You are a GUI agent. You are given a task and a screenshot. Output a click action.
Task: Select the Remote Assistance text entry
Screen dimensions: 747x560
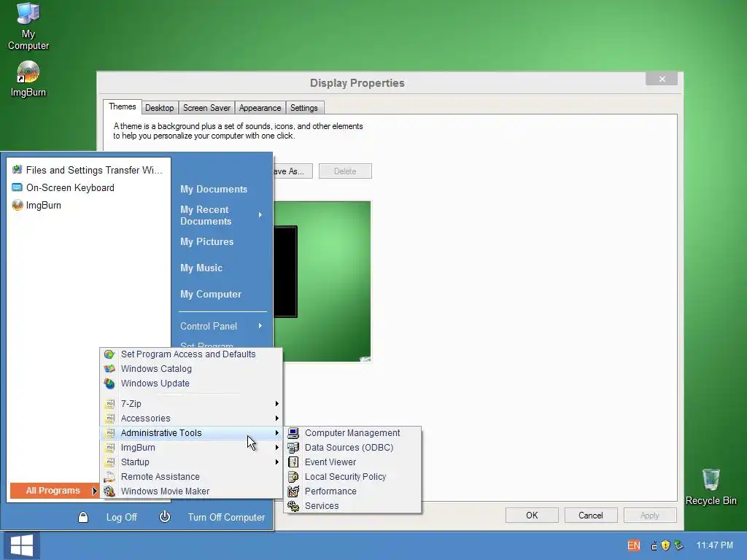(160, 477)
